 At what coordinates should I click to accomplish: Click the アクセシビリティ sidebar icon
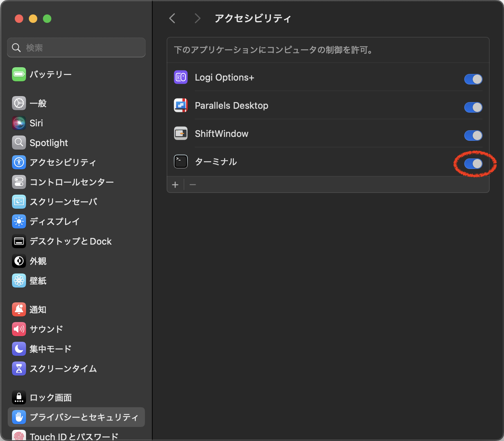click(19, 162)
